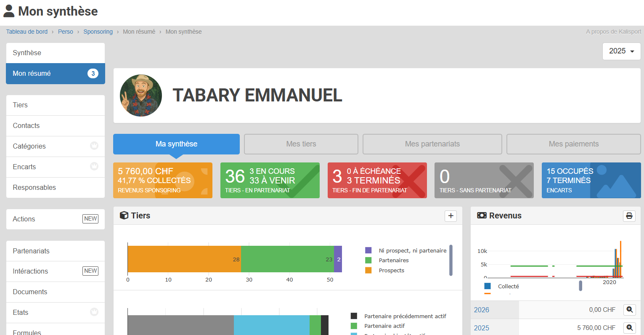Switch to the Mes paiements tab
The image size is (644, 335).
coord(573,144)
